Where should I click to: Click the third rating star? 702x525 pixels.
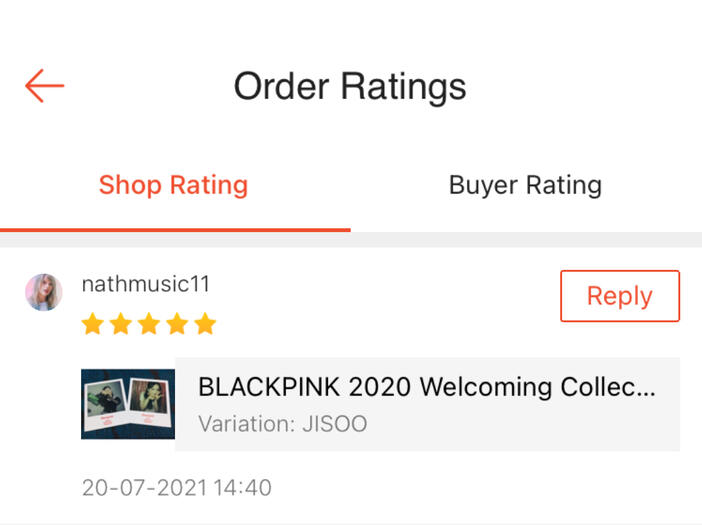tap(149, 324)
